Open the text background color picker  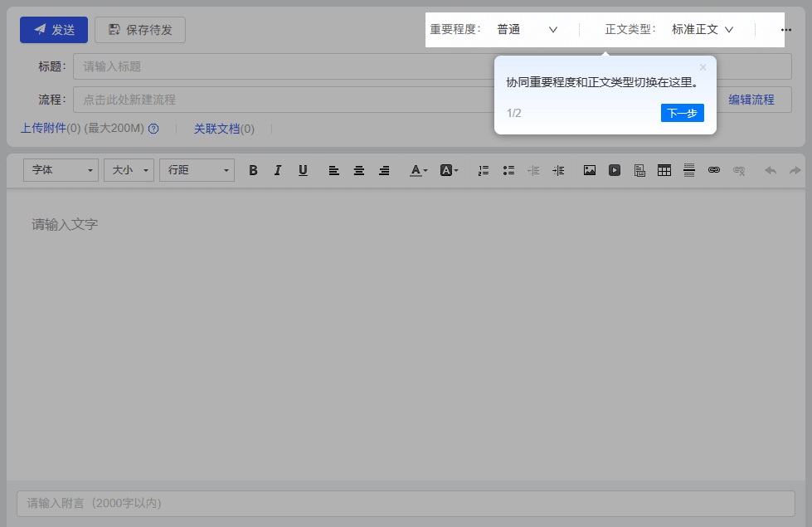coord(449,170)
